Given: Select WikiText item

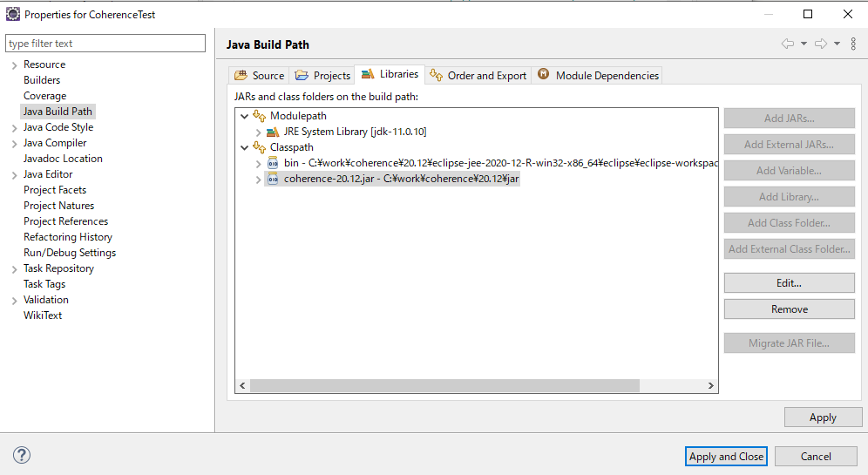Looking at the screenshot, I should (x=43, y=315).
